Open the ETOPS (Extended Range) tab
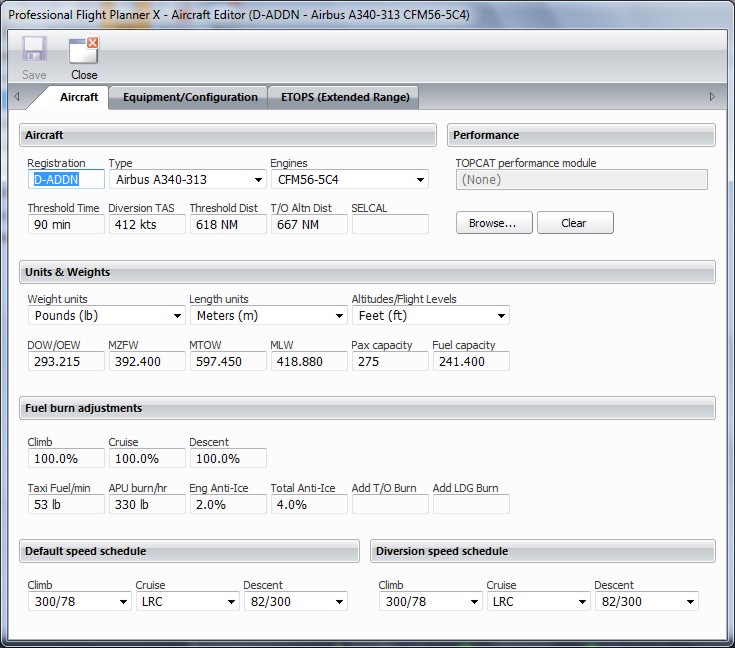 click(345, 97)
